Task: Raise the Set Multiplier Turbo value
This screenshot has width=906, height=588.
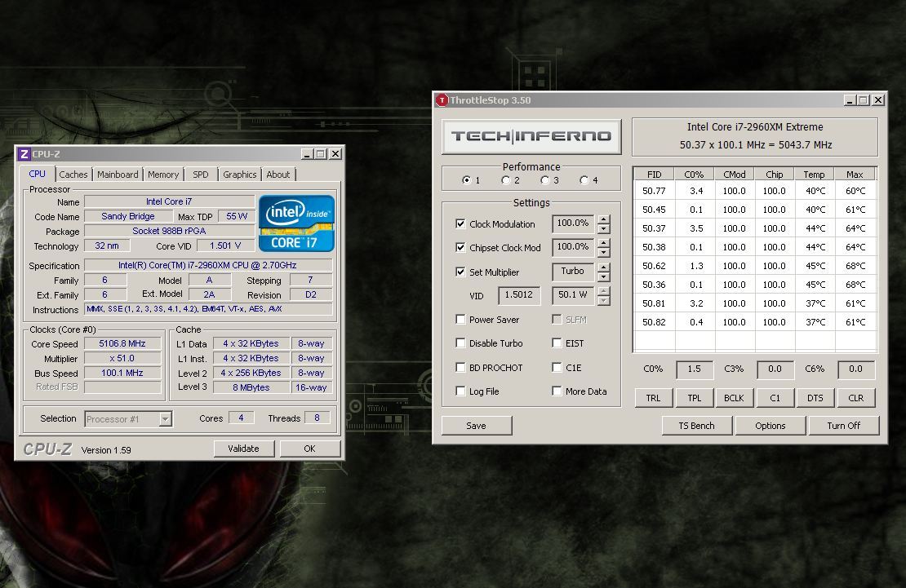Action: click(604, 267)
